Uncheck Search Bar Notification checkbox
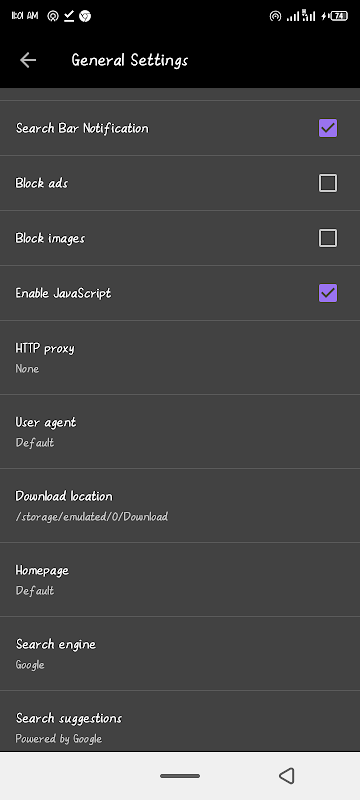This screenshot has height=800, width=360. 328,128
